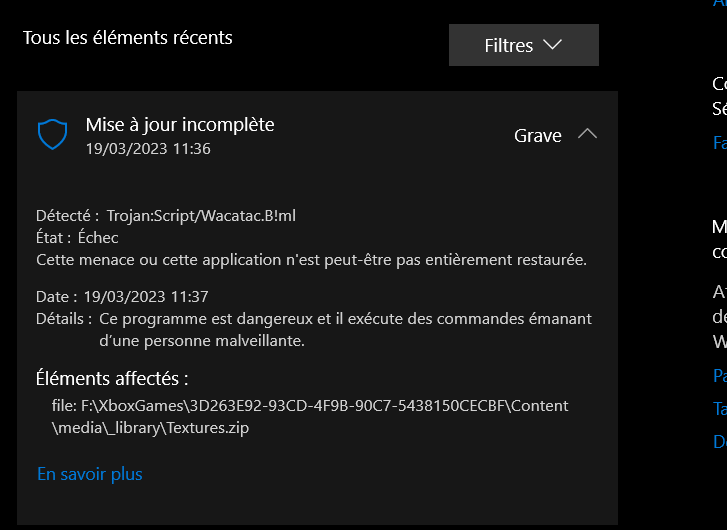Open the cut-off blue 'Fa' link at right edge
The height and width of the screenshot is (530, 727).
[720, 142]
